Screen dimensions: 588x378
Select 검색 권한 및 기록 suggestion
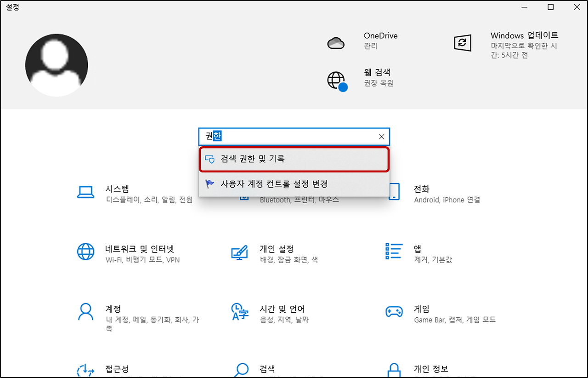294,159
